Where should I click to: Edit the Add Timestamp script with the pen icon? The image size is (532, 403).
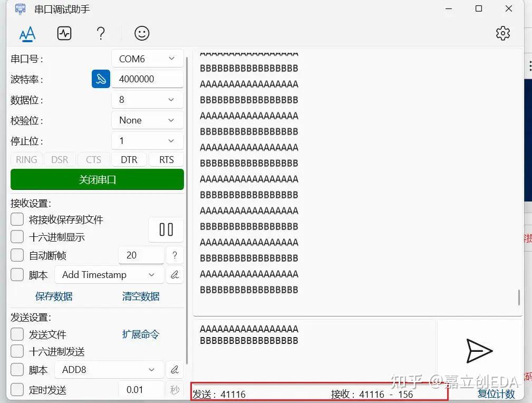click(x=175, y=274)
